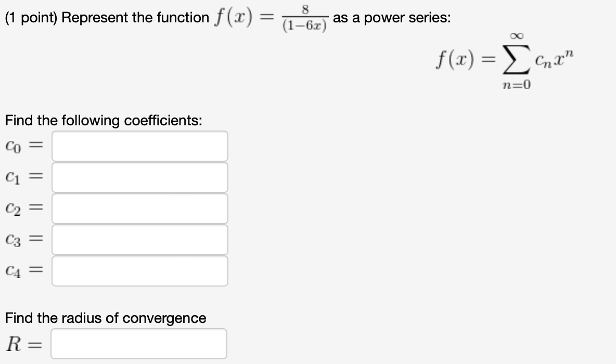Click the fraction 8 over (1−6x)
The image size is (616, 364).
[x=304, y=18]
